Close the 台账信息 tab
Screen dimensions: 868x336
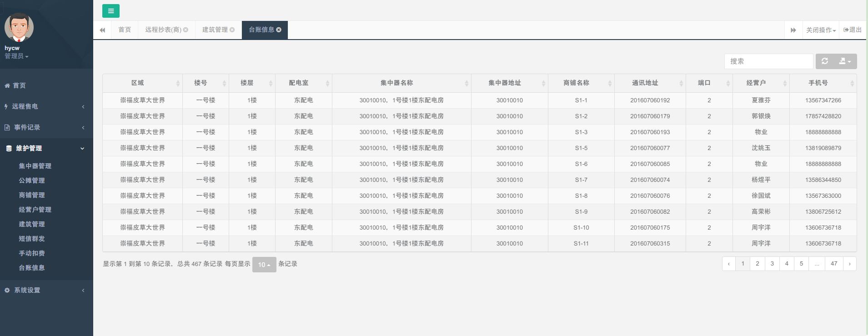(x=279, y=30)
